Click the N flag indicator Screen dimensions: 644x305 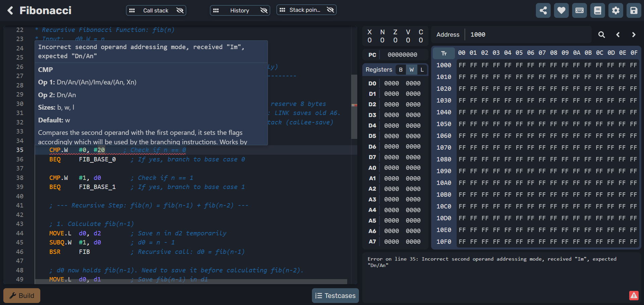coord(382,36)
